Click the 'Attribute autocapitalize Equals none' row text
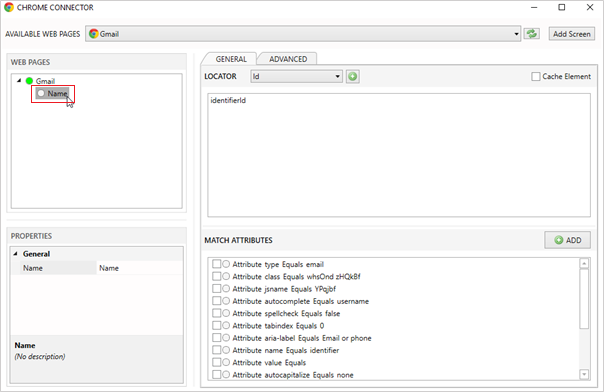 [x=293, y=375]
